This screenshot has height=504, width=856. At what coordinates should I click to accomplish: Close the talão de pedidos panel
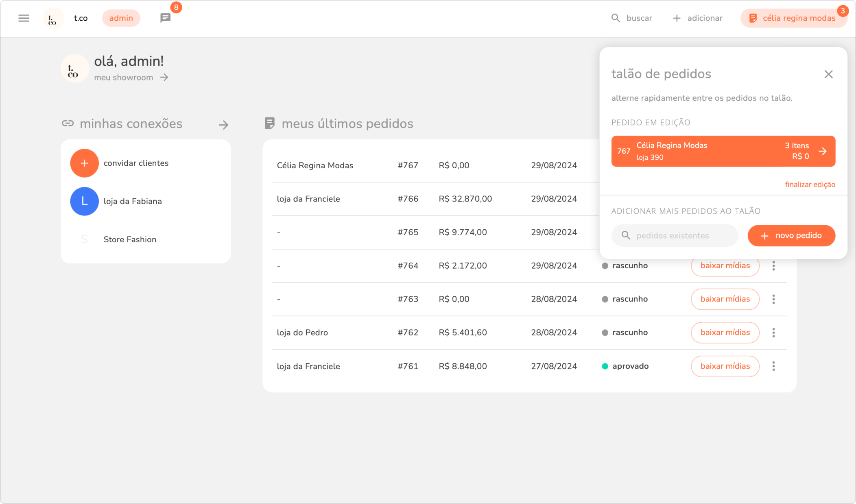(828, 74)
